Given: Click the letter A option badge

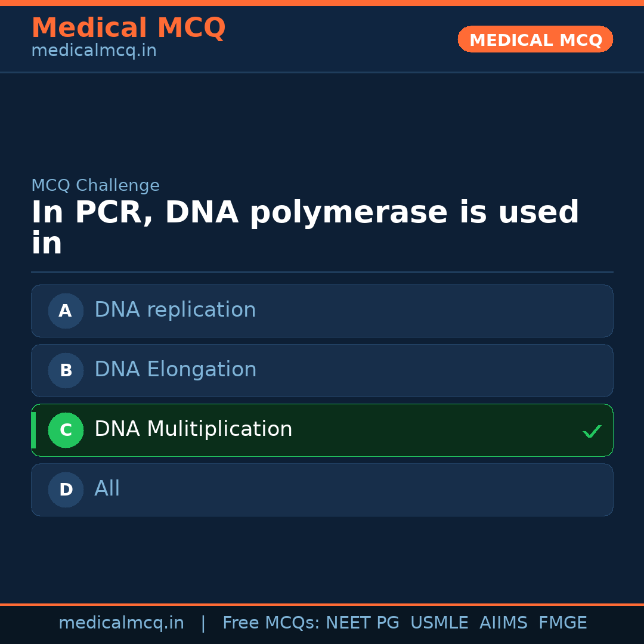Looking at the screenshot, I should click(66, 311).
